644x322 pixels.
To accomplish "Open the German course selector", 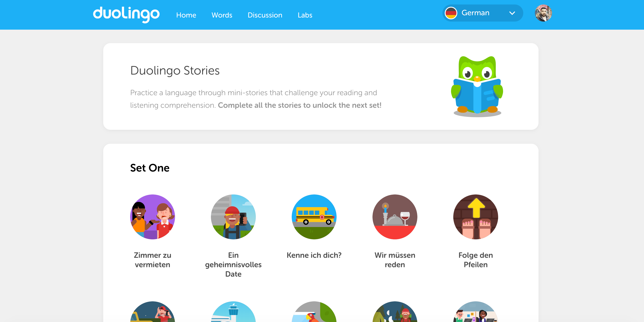I will [482, 13].
